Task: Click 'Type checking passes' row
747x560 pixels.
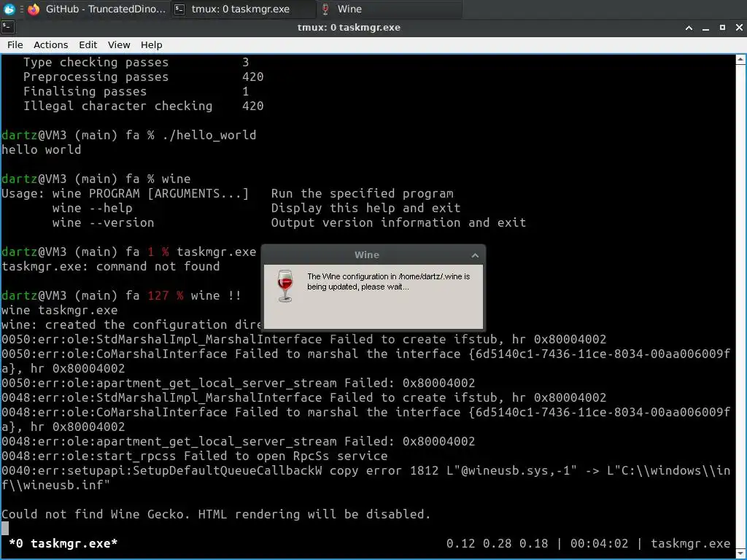Action: pyautogui.click(x=136, y=63)
